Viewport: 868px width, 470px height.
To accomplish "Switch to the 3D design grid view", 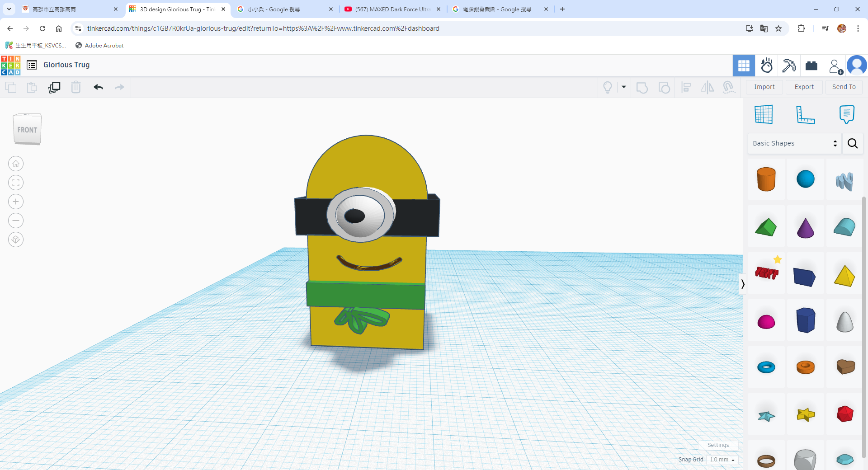I will click(x=744, y=66).
